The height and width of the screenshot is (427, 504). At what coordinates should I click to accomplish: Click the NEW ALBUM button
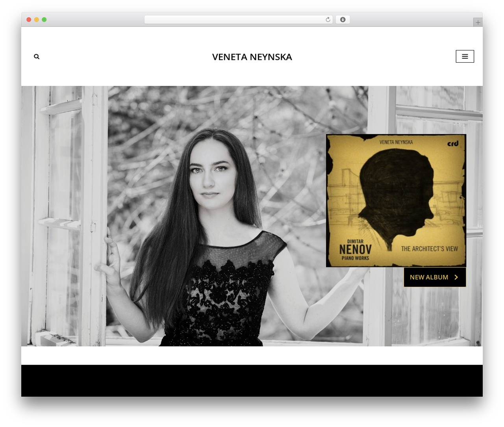(x=435, y=277)
